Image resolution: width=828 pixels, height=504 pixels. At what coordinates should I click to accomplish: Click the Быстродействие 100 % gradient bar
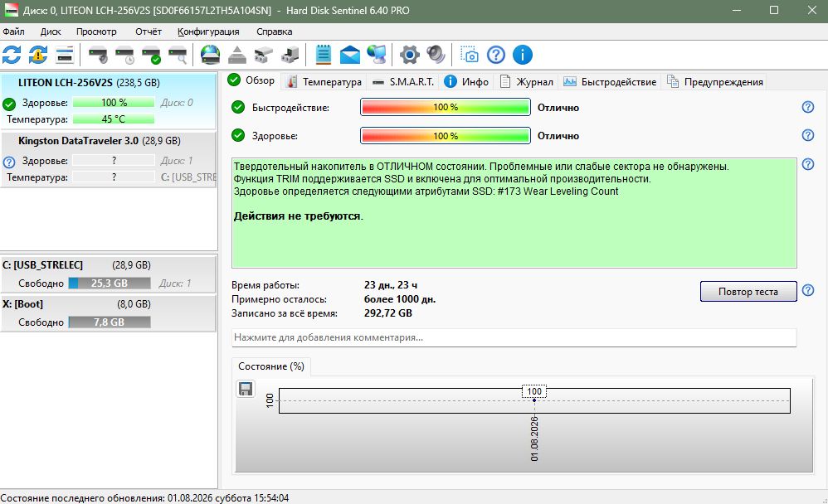tap(446, 107)
